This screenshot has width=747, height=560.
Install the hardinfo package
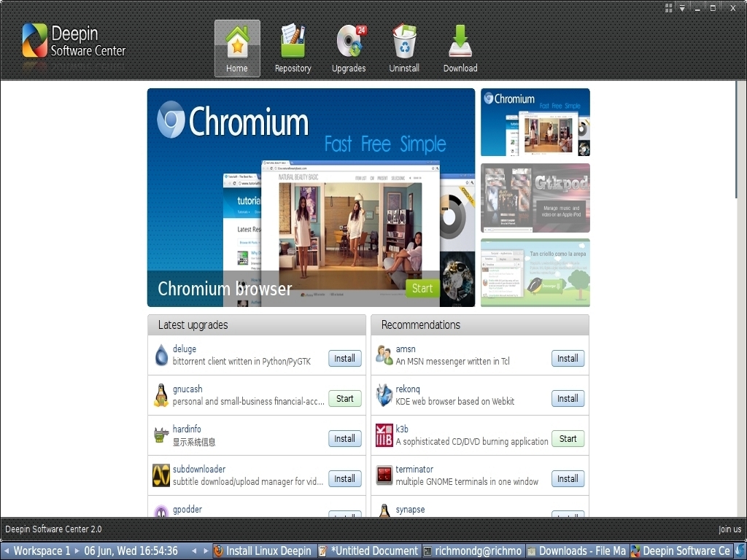pos(344,438)
